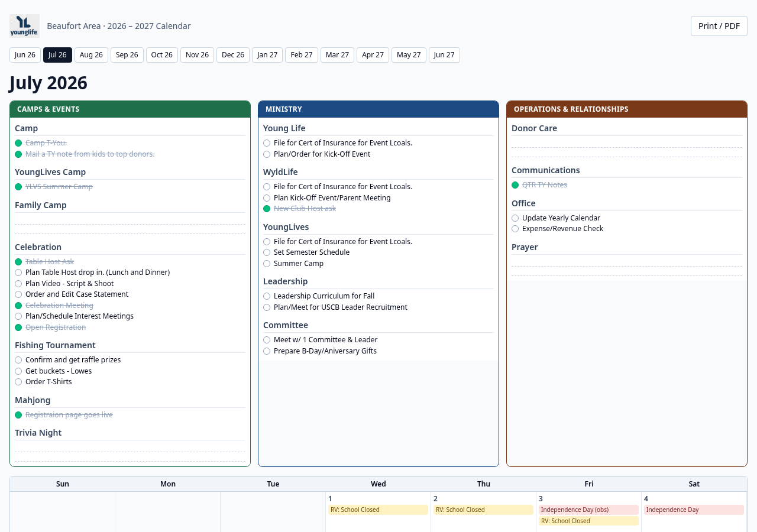Uncheck the QTR TY Notes task
757x532 pixels.
515,185
